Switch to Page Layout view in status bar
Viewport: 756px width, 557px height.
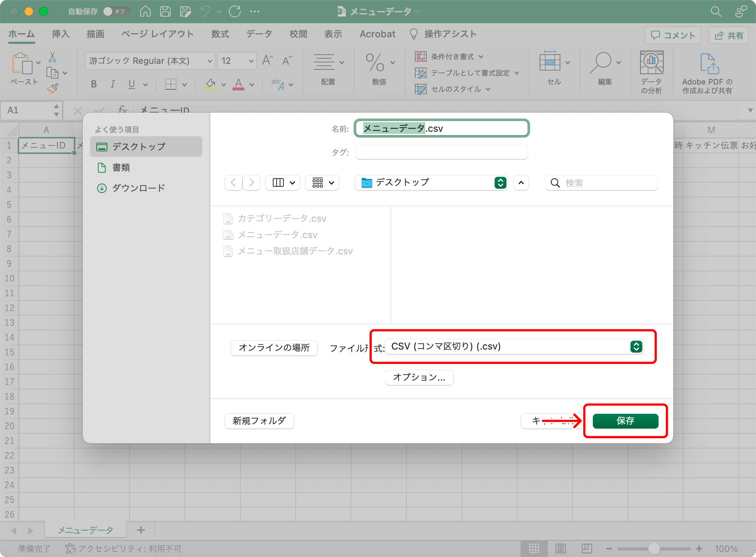coord(560,549)
